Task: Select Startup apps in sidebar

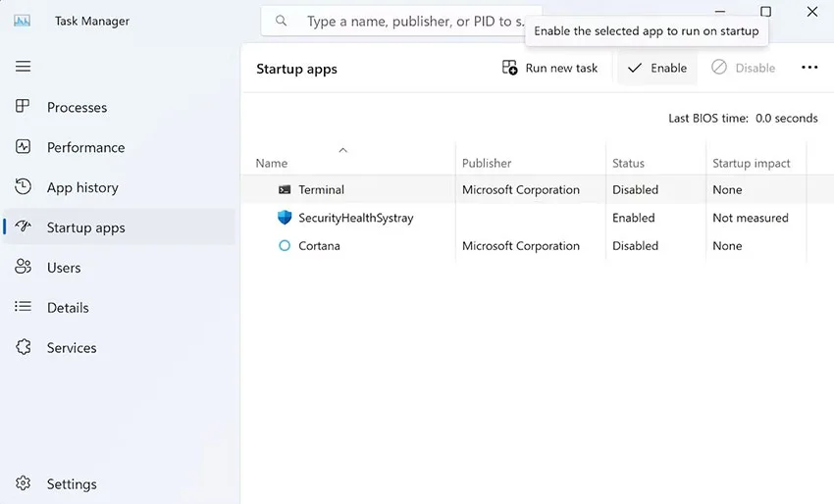Action: pos(119,227)
